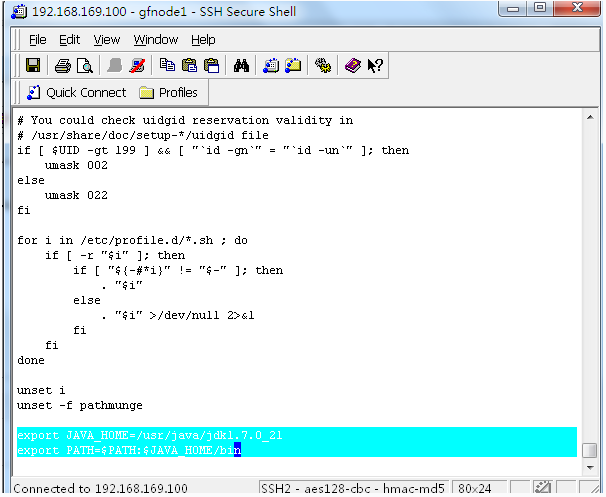Click the Paste toolbar icon
The width and height of the screenshot is (606, 497).
pyautogui.click(x=189, y=65)
